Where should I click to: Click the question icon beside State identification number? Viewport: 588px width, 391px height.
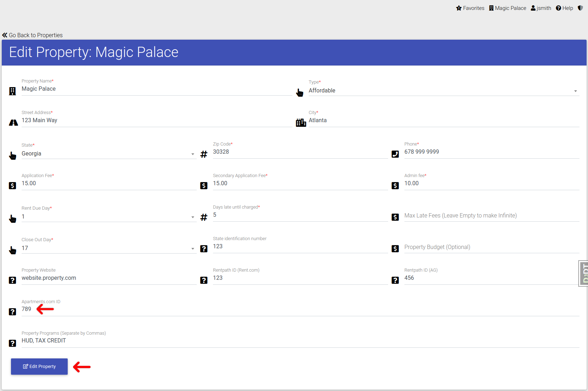point(204,249)
